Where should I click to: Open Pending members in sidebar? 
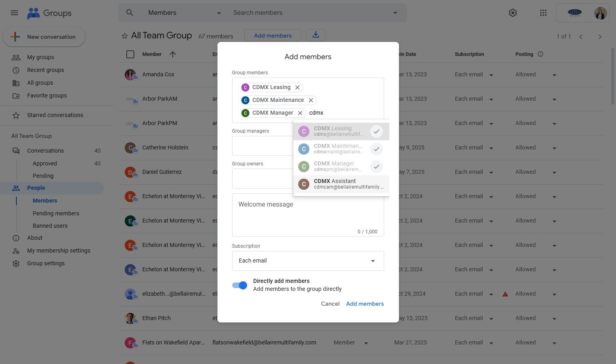pyautogui.click(x=56, y=213)
